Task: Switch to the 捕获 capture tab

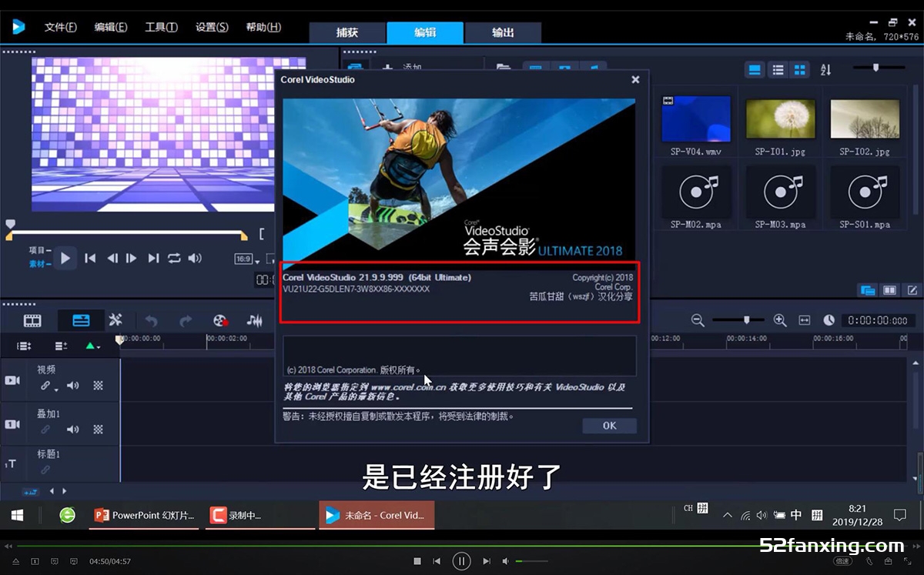Action: 347,32
